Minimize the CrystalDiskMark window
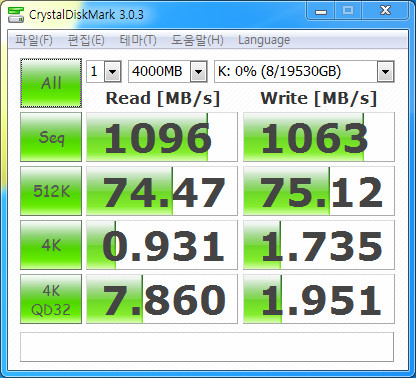416x378 pixels. [x=321, y=11]
